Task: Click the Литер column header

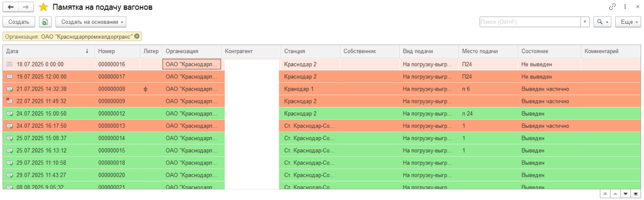Action: 151,51
